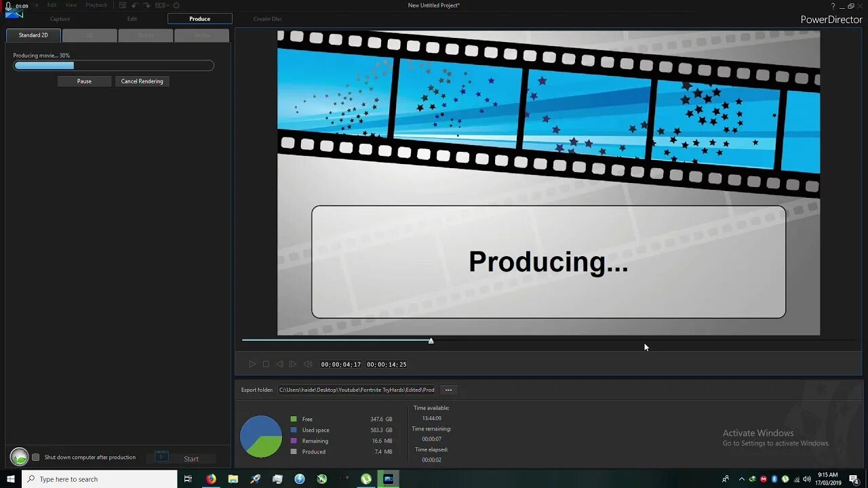Viewport: 868px width, 488px height.
Task: Open the green uTorrent taskbar icon
Action: pyautogui.click(x=366, y=479)
